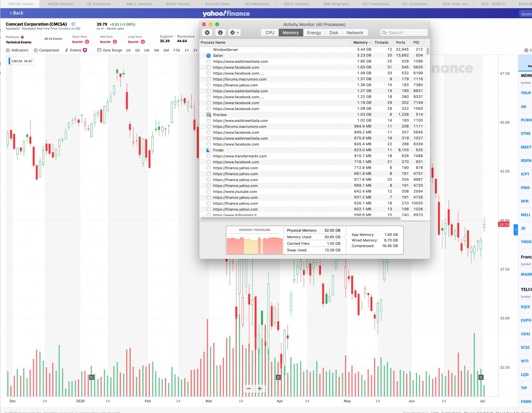Select the WindowServer process row
This screenshot has height=413, width=532.
tap(312, 49)
